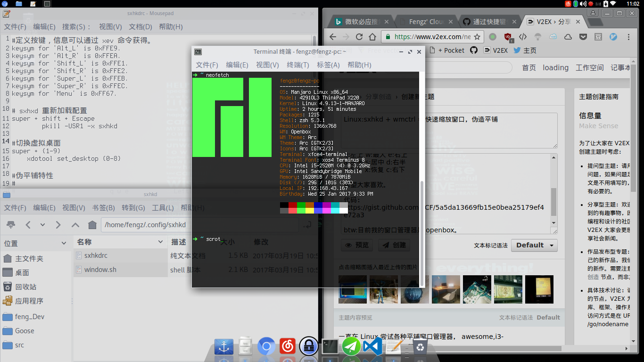Open NetEase Music from the dock
Image resolution: width=644 pixels, height=362 pixels.
click(x=288, y=347)
